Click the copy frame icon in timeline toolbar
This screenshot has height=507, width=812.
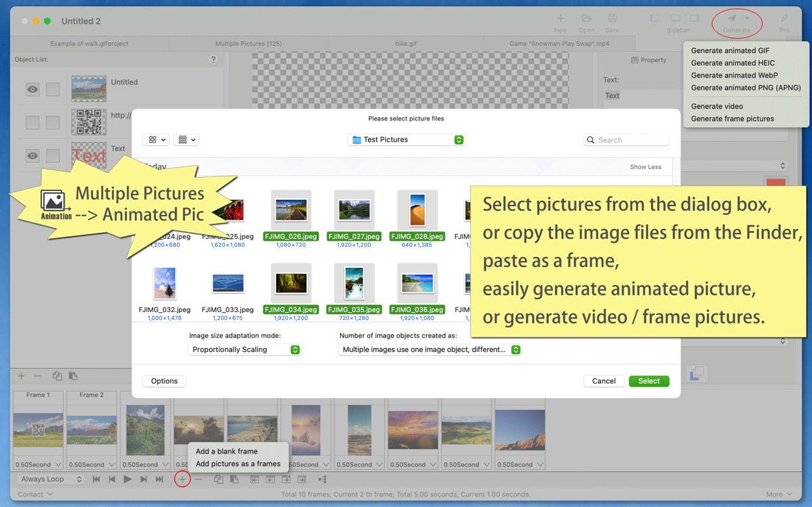(218, 479)
